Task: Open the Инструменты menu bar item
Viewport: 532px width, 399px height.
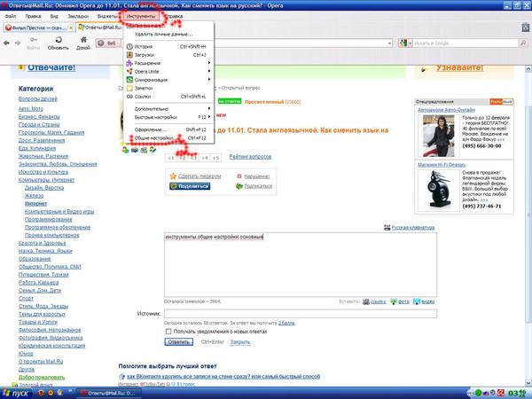Action: pos(141,16)
